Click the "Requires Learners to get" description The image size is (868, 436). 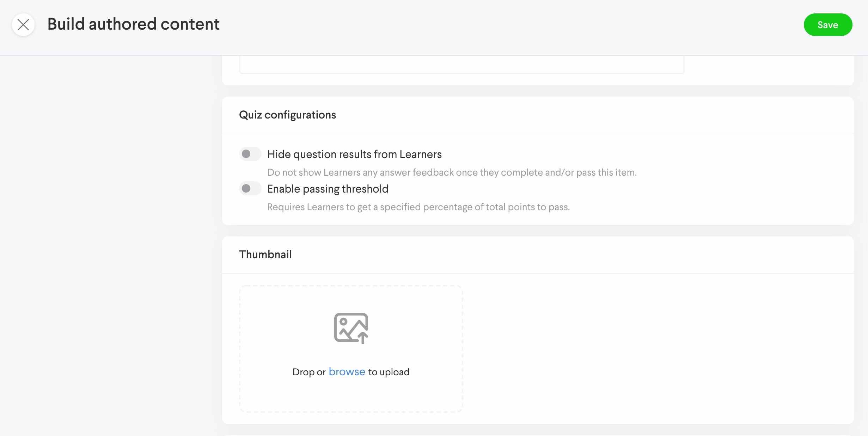[418, 207]
